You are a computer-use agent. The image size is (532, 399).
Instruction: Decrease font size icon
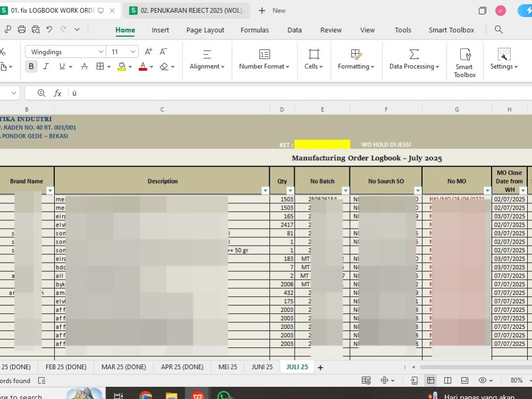[x=163, y=52]
